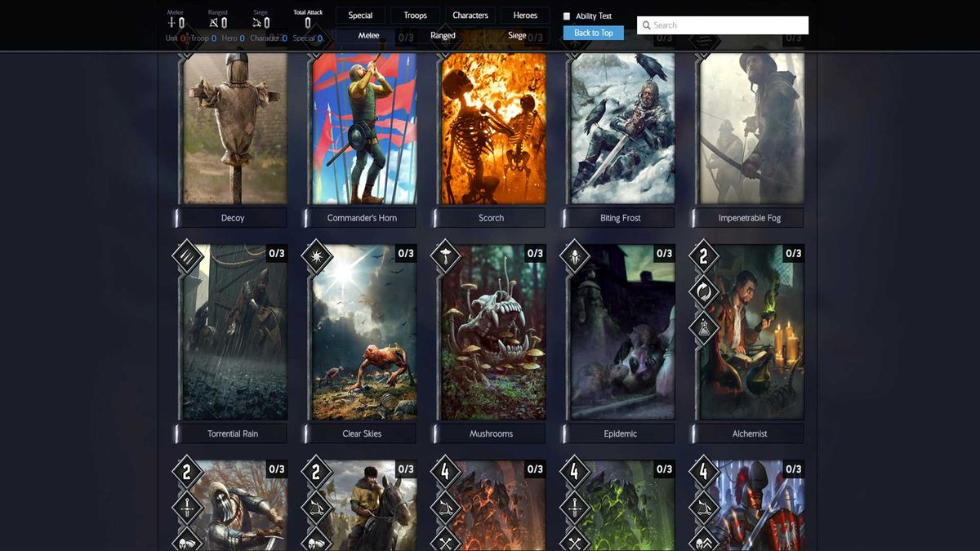Open the Commander's Horn card art
The height and width of the screenshot is (551, 980).
coord(363,128)
